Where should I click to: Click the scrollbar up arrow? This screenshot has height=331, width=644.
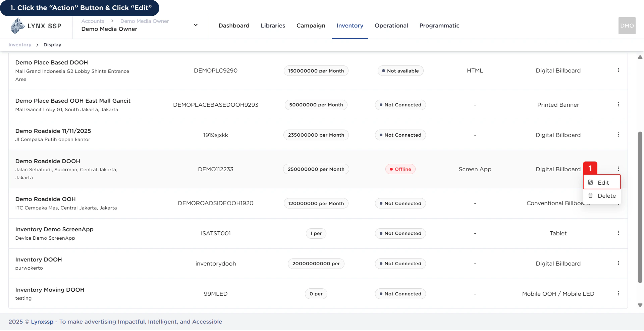coord(640,57)
